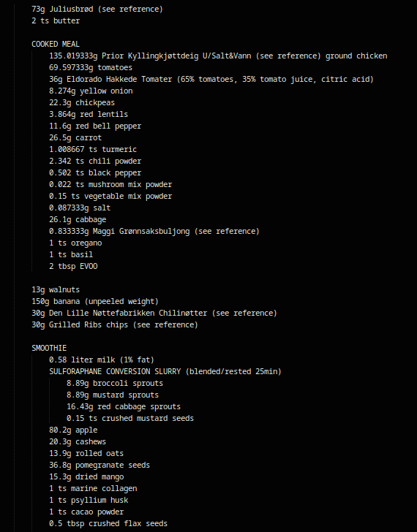Click the Prior Kyllingkjøttdeig ground chicken line
The image size is (417, 532).
coord(218,56)
